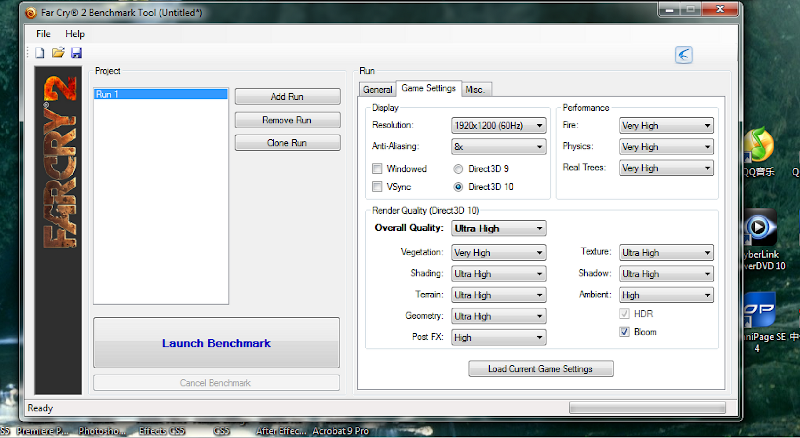Select the Direct3D 10 radio button

458,187
